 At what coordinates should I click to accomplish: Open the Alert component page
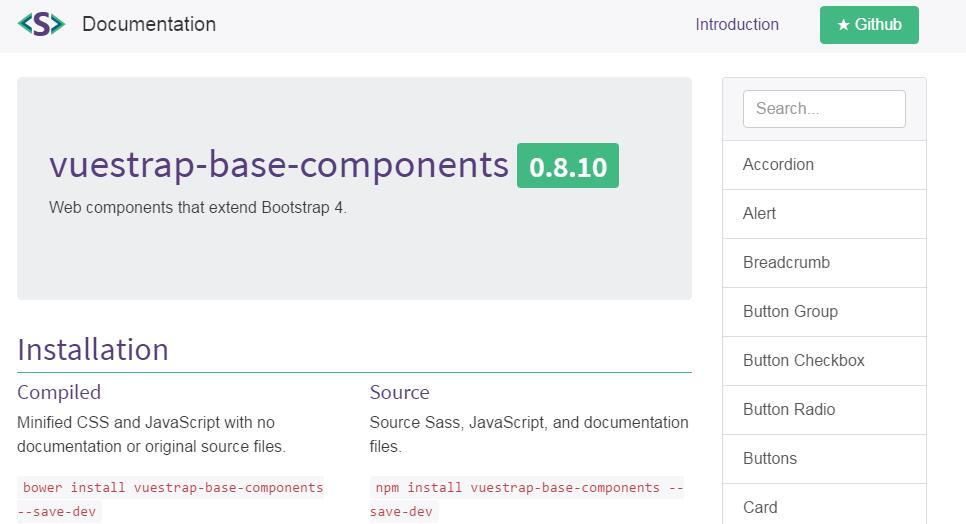click(759, 214)
